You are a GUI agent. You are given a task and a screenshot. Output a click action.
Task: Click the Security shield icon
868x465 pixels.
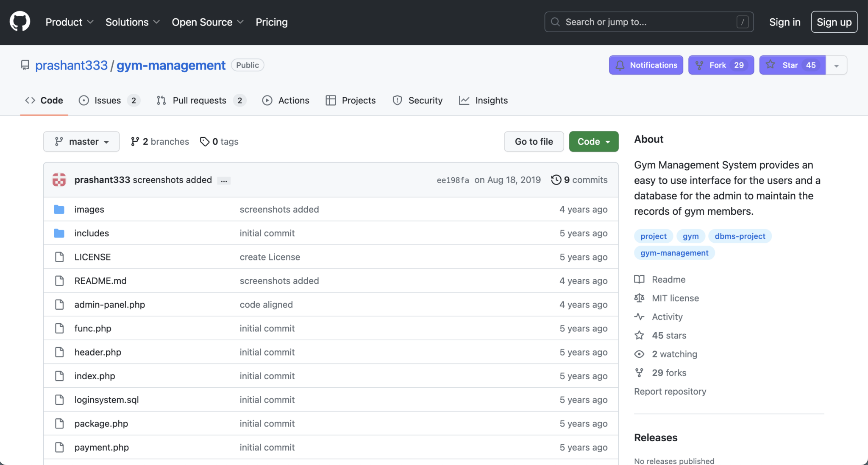[x=397, y=100]
